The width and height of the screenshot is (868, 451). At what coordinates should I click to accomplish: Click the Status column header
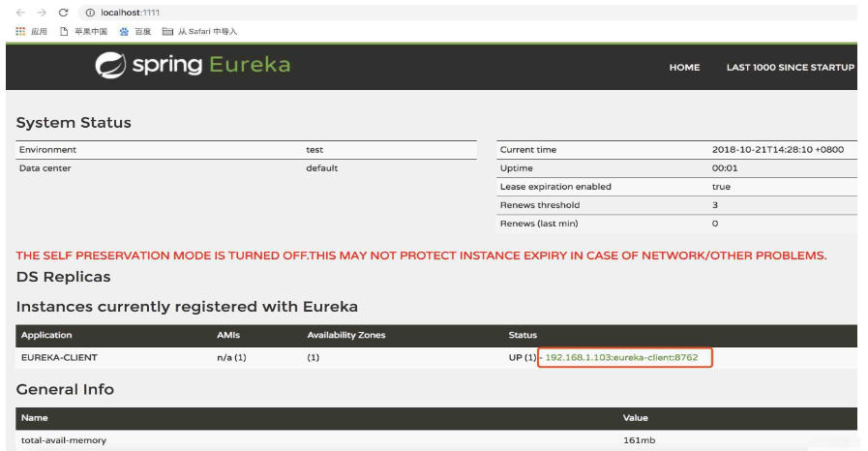[523, 335]
